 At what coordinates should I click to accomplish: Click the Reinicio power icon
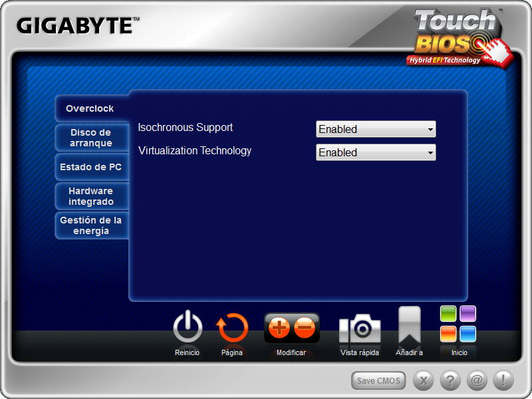tap(187, 327)
